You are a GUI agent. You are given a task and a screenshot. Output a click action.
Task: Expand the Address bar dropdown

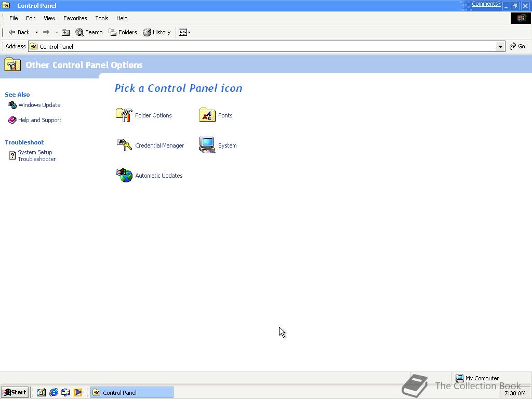pos(500,46)
